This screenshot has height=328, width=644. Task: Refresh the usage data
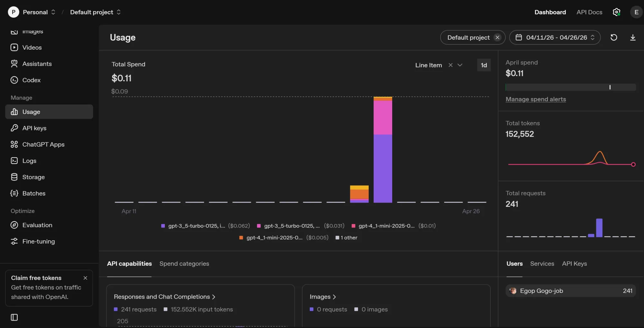614,37
